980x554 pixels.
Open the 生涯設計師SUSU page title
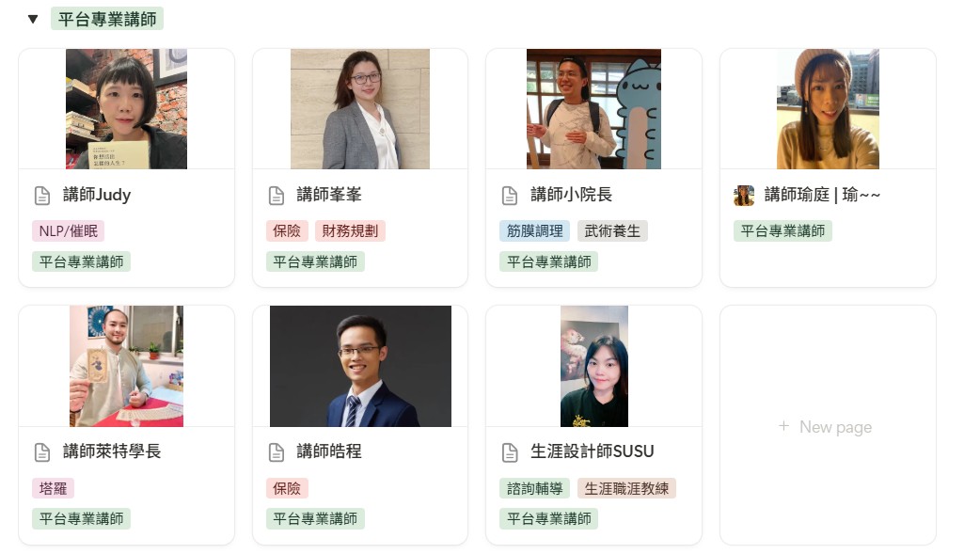(x=592, y=451)
